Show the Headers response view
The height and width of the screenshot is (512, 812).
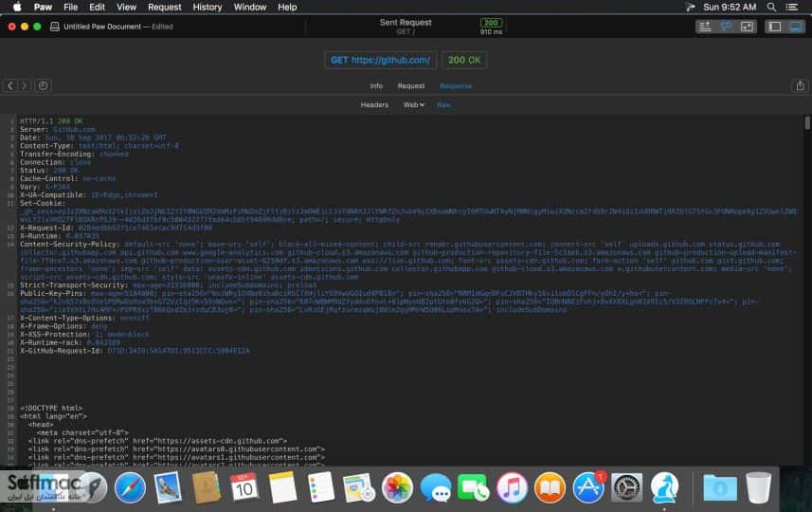(x=374, y=104)
